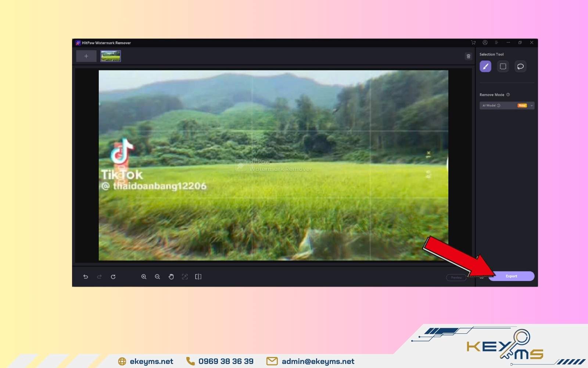This screenshot has width=588, height=368.
Task: Restore down the HitPaw window
Action: pyautogui.click(x=520, y=43)
